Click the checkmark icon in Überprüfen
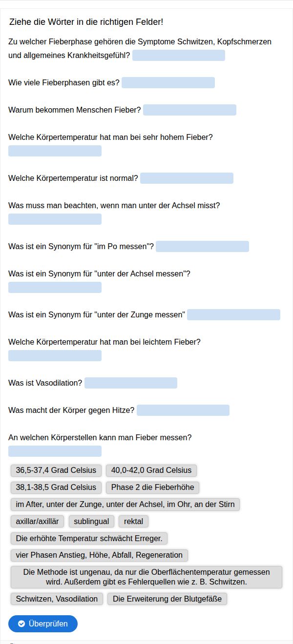 [x=21, y=624]
